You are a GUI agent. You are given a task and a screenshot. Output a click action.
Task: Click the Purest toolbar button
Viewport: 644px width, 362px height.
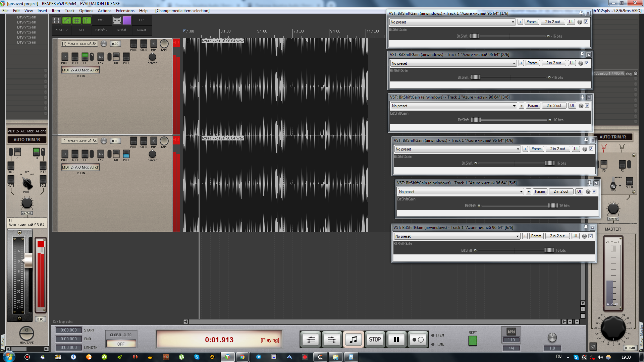pos(142,30)
